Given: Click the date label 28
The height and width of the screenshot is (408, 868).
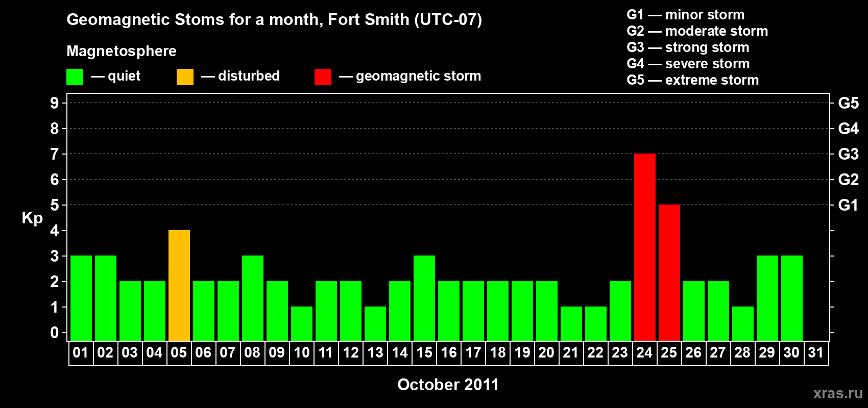Looking at the screenshot, I should (742, 353).
